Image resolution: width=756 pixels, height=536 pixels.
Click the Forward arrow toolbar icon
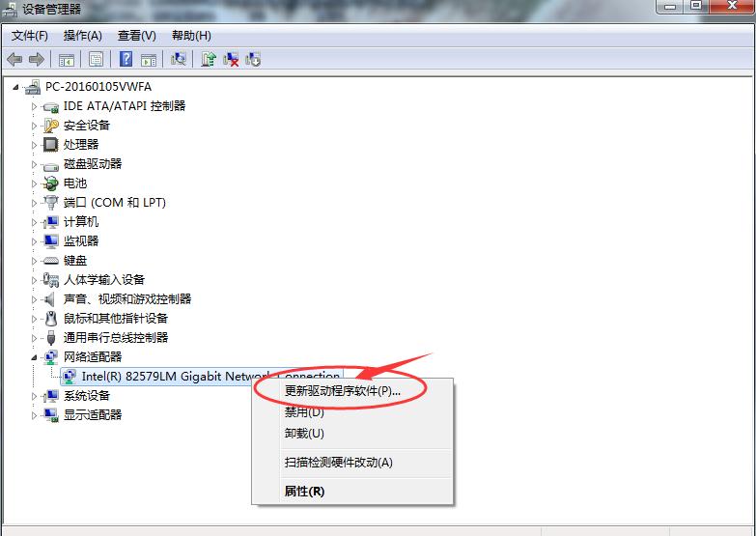(37, 59)
